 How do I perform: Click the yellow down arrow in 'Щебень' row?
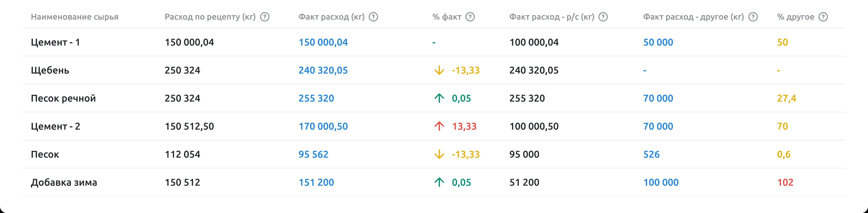(x=439, y=70)
